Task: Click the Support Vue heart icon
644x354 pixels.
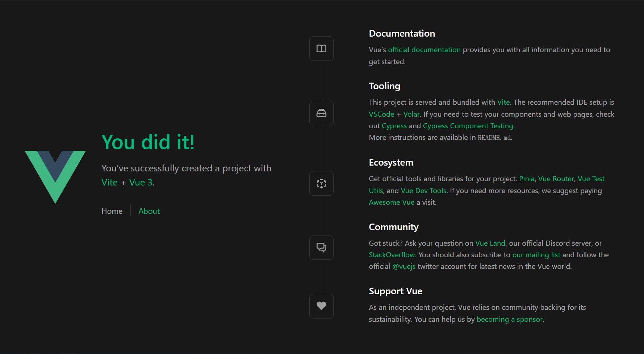Action: [x=321, y=306]
